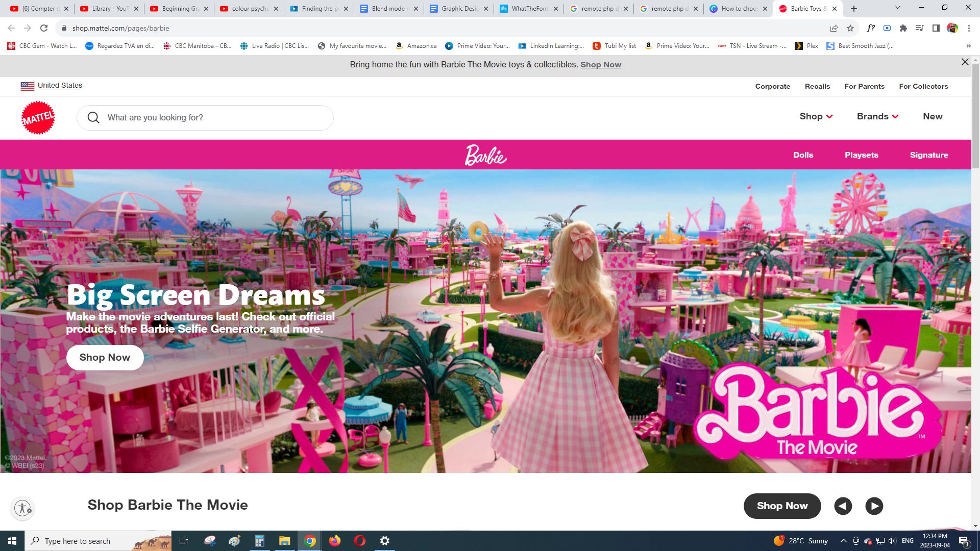
Task: Dismiss the promo banner
Action: click(965, 62)
